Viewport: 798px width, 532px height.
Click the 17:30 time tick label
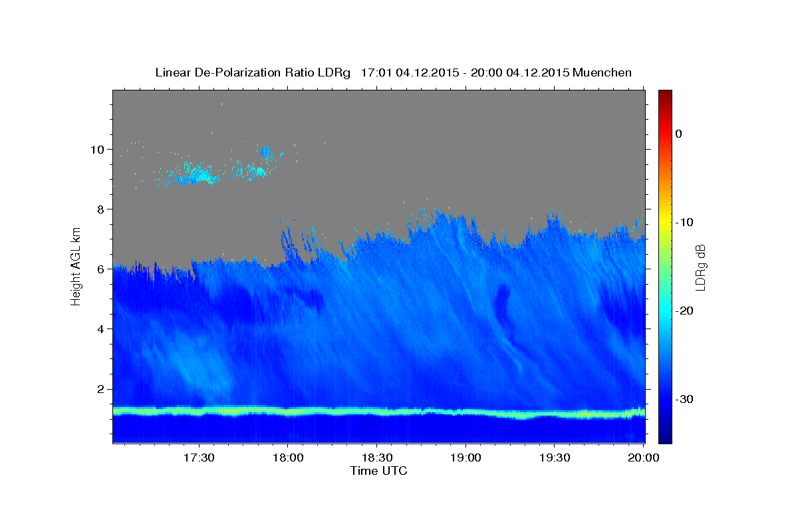point(199,458)
